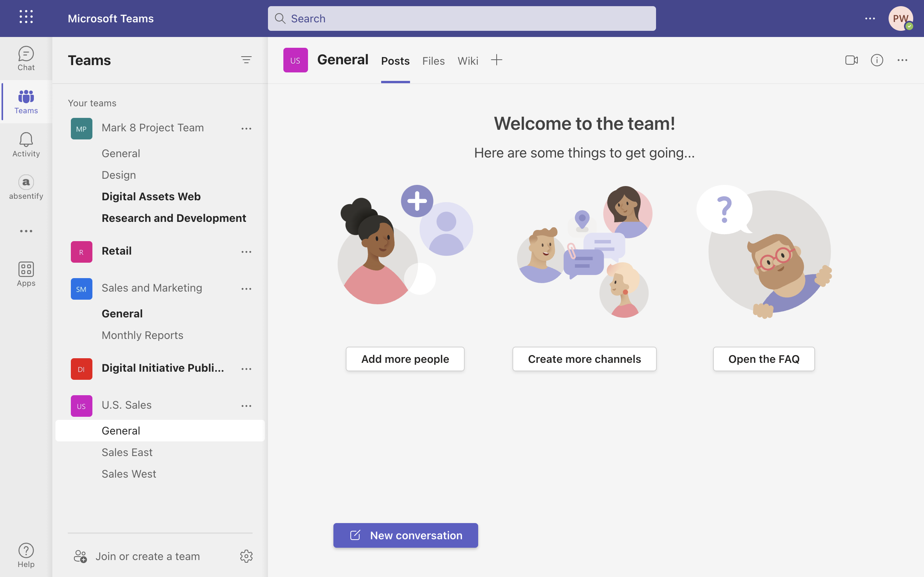Select the Teams icon in the sidebar

click(x=26, y=102)
